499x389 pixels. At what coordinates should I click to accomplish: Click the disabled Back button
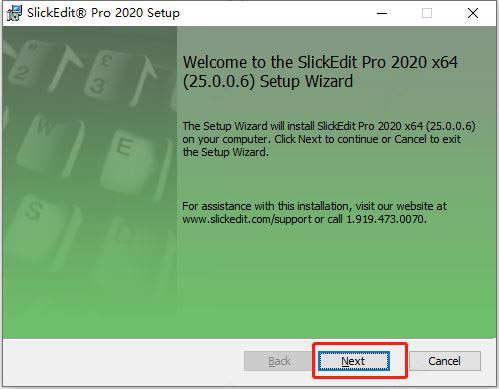point(279,361)
